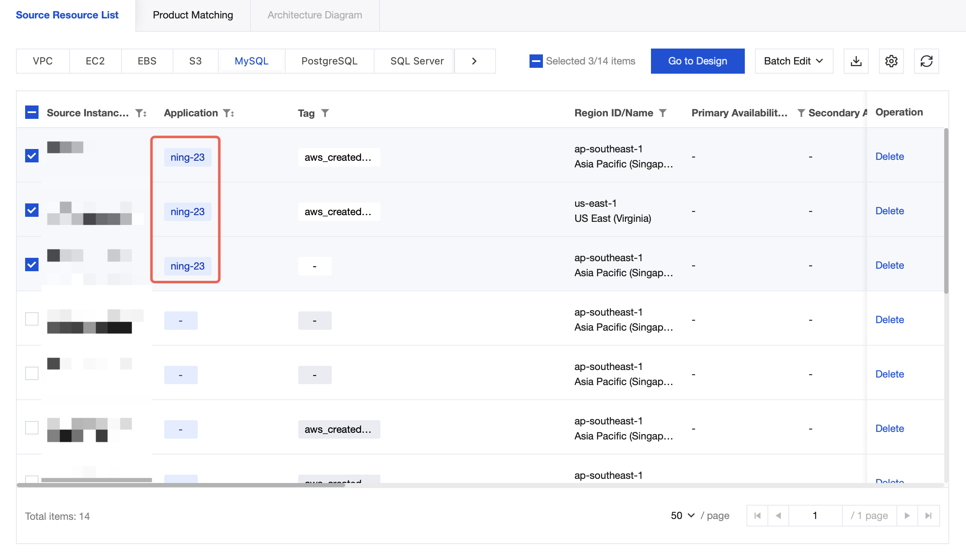Click Tag column filter icon
Image resolution: width=966 pixels, height=560 pixels.
325,113
